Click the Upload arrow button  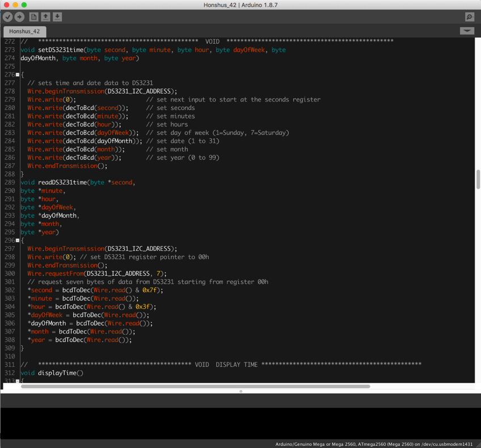point(19,17)
